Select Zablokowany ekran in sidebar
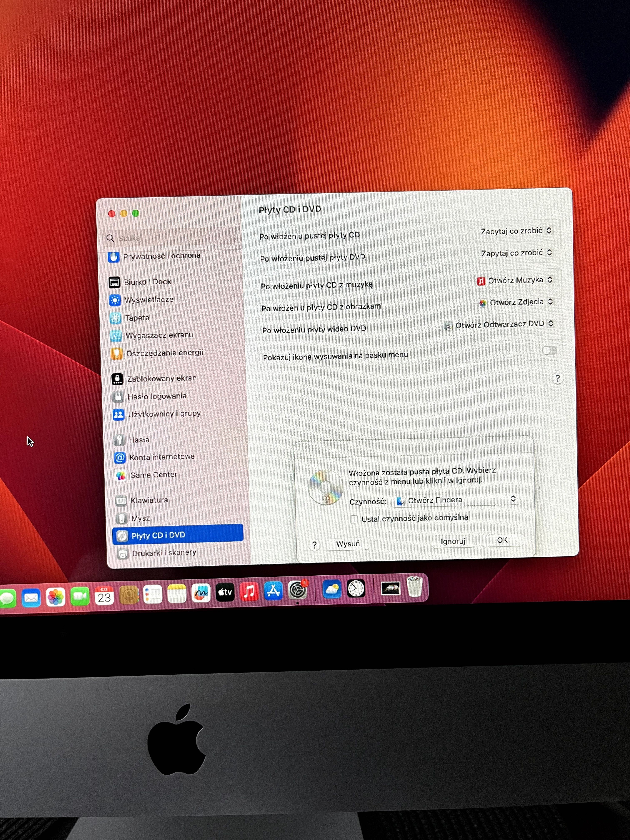 154,379
